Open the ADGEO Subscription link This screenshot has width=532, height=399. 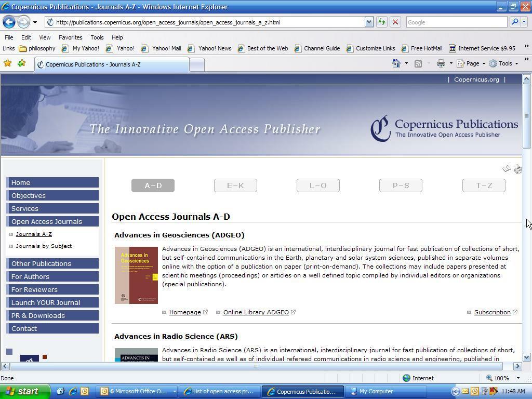click(493, 312)
